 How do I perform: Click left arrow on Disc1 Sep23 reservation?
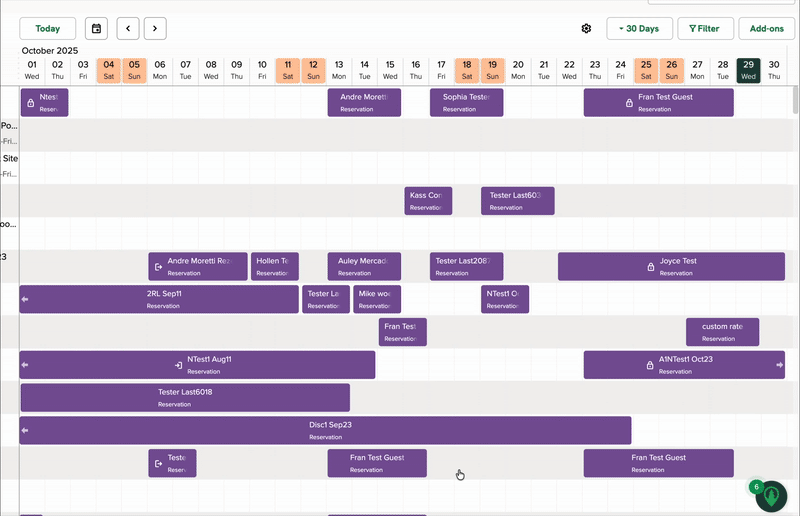pos(25,431)
